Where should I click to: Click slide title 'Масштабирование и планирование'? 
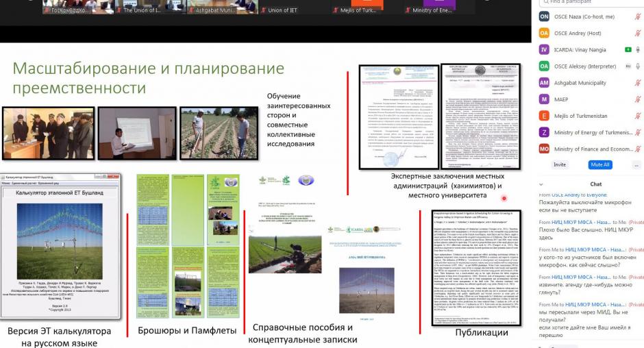coord(148,69)
